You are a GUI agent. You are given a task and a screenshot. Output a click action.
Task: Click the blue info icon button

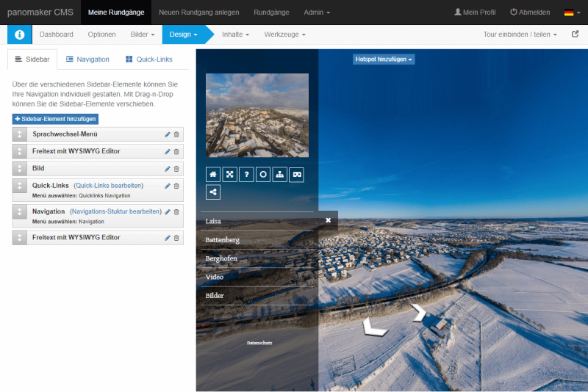[x=20, y=35]
